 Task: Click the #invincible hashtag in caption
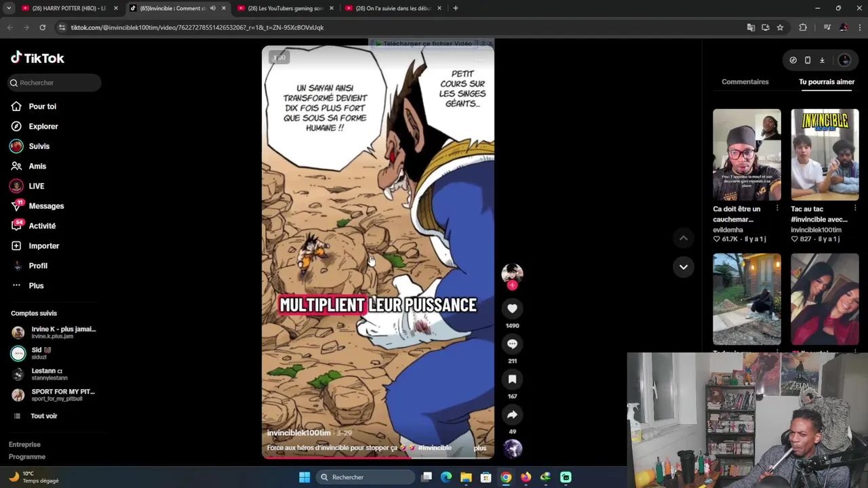coord(435,448)
